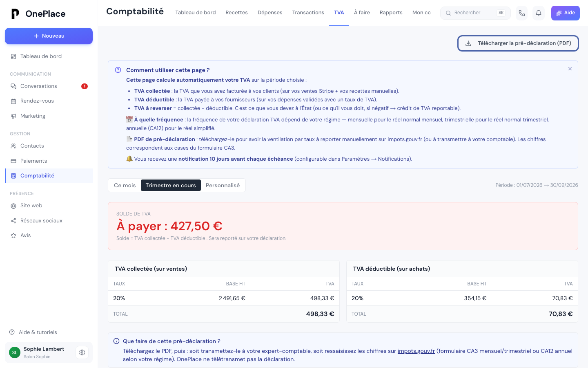Go to the Transactions tab
This screenshot has height=368, width=588.
(x=308, y=13)
